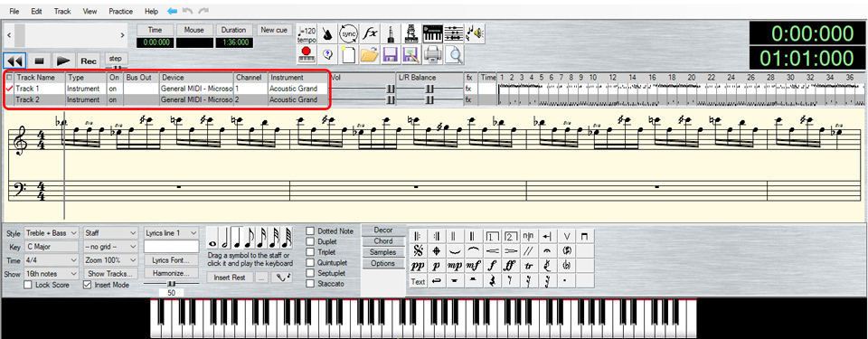Toggle Track 2 on state cell
The width and height of the screenshot is (868, 339).
click(115, 99)
